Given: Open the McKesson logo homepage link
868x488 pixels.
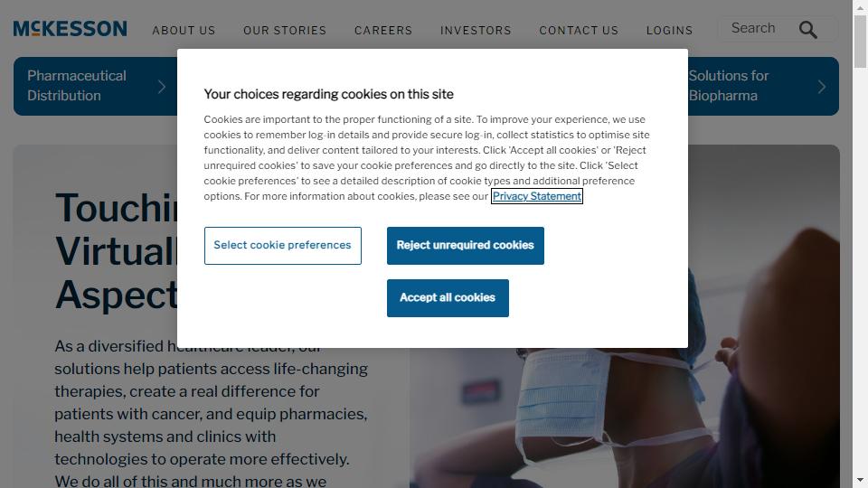Looking at the screenshot, I should [71, 29].
